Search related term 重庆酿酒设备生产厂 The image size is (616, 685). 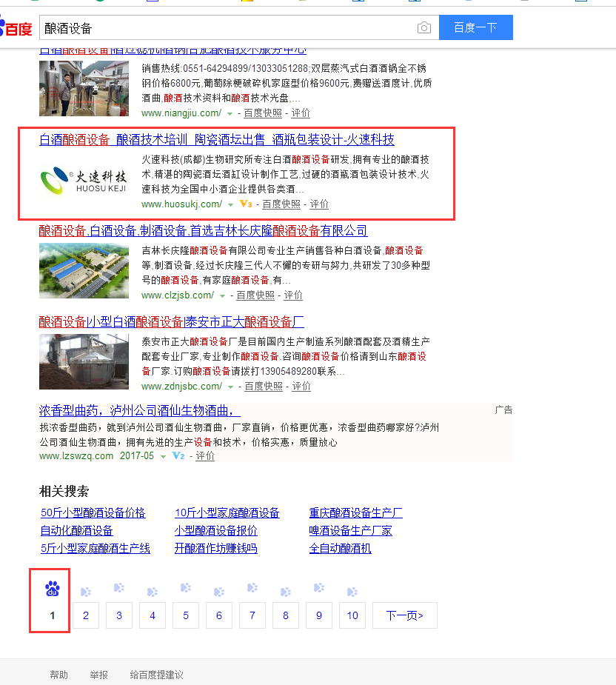pos(356,512)
